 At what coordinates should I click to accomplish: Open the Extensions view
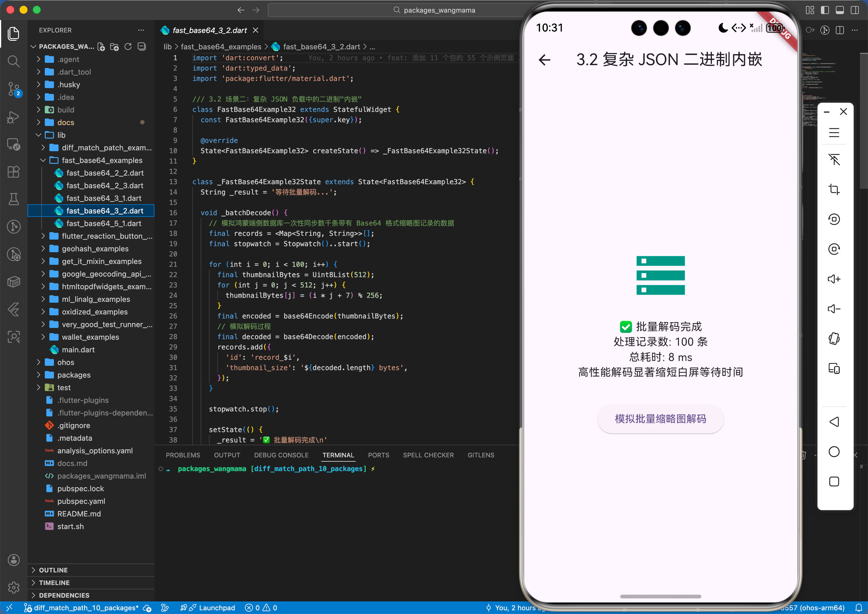(x=13, y=172)
